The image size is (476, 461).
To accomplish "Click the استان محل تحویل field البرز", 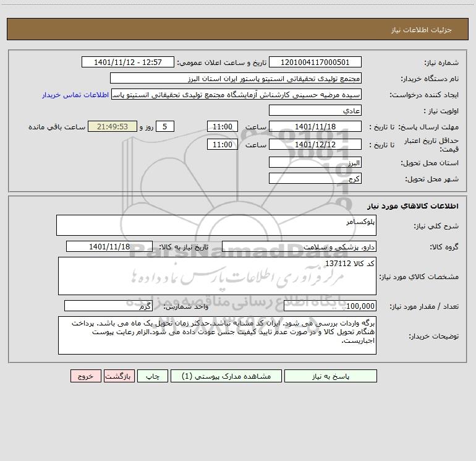I will point(315,162).
